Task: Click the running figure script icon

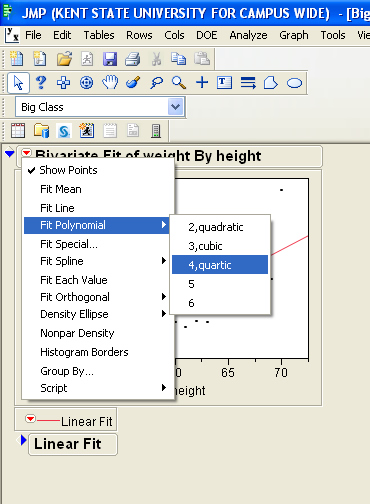Action: point(87,131)
